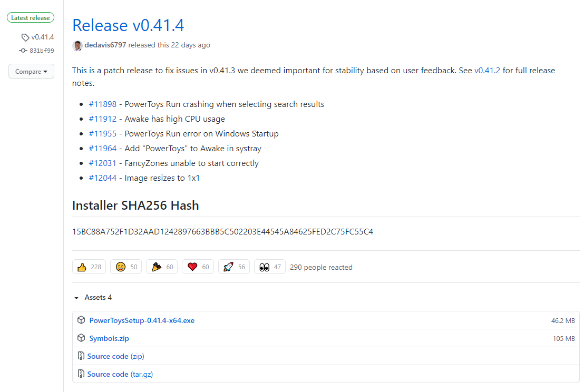Open dedavis6797 profile link
The height and width of the screenshot is (392, 584).
point(105,45)
